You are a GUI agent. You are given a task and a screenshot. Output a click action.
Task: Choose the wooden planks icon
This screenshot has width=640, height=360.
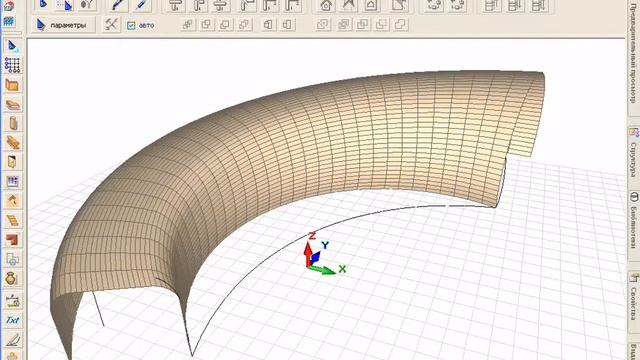tap(13, 142)
